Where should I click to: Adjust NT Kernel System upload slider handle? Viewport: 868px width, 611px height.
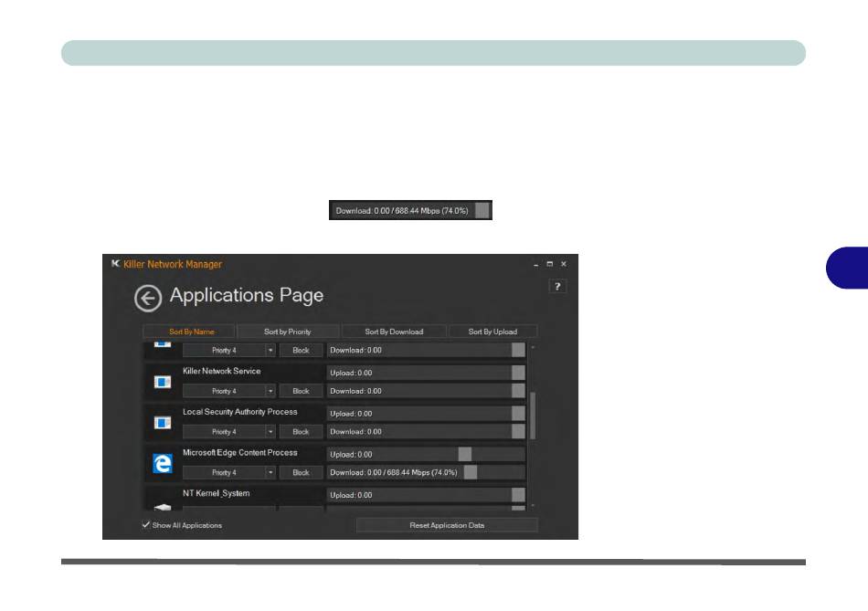518,495
